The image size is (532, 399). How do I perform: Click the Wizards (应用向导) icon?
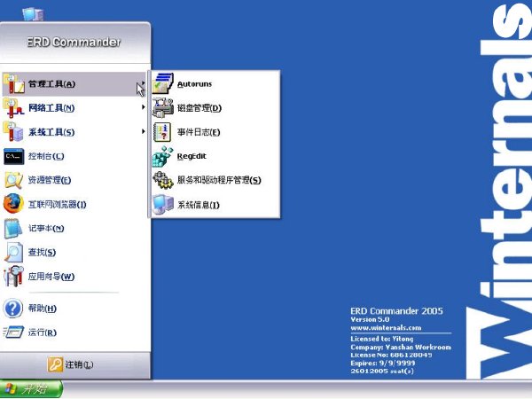13,276
